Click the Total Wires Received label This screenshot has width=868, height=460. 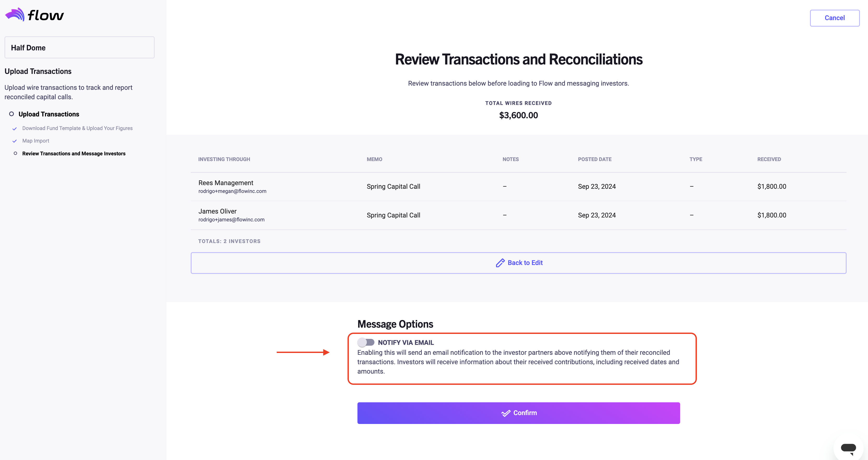pyautogui.click(x=518, y=103)
